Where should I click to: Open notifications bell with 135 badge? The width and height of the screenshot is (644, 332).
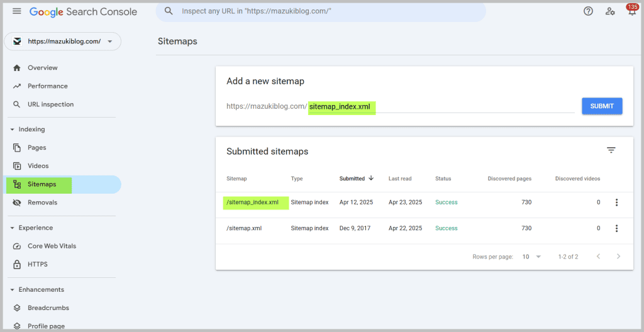631,11
